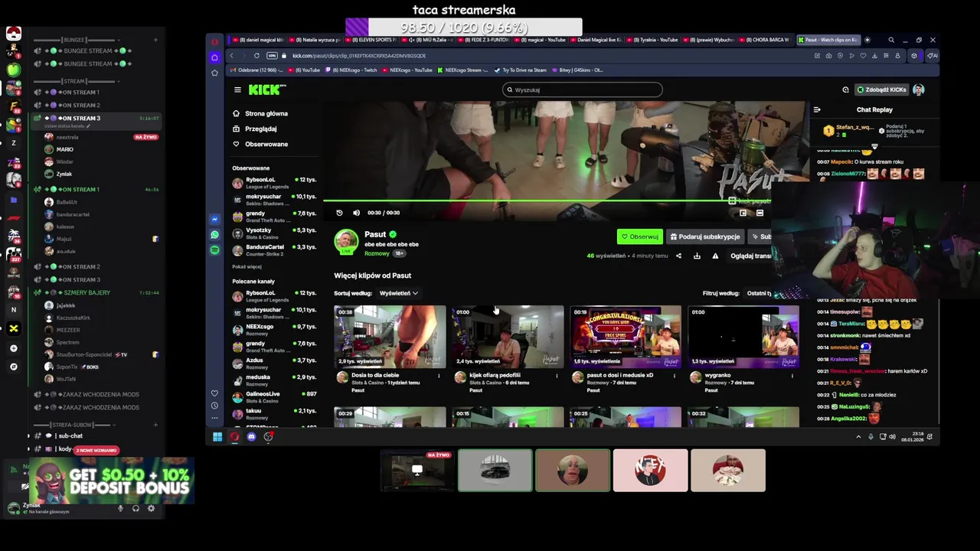Image resolution: width=980 pixels, height=551 pixels.
Task: Open Messenger in the Opera sidebar
Action: 214,220
